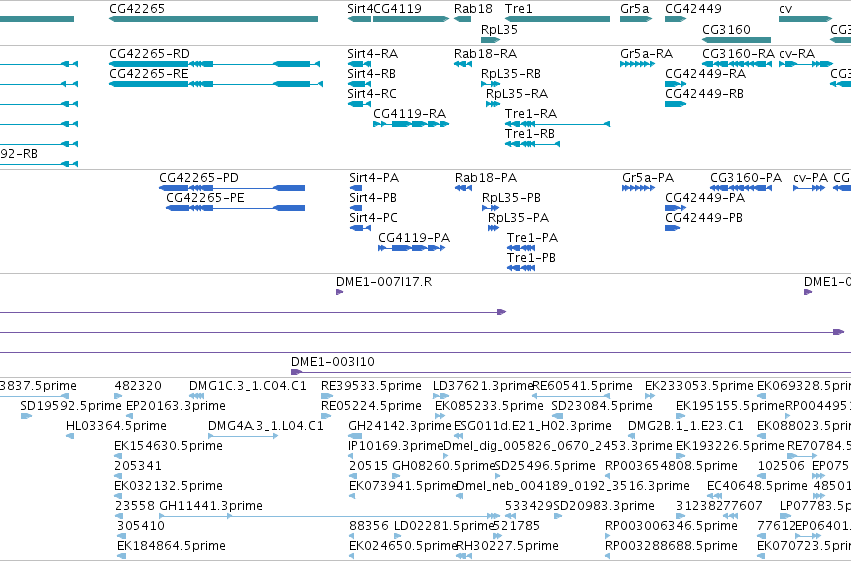Click the cv gene arrow bar
The image size is (851, 561).
coord(805,19)
